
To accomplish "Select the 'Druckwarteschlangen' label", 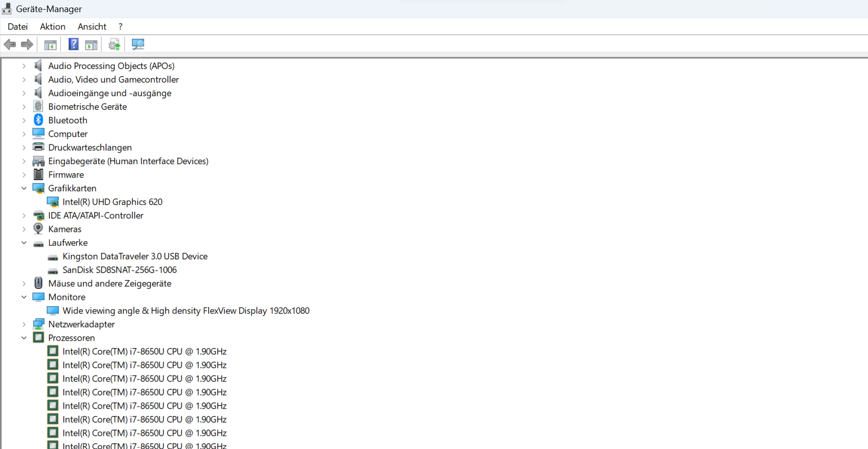I will pyautogui.click(x=90, y=147).
